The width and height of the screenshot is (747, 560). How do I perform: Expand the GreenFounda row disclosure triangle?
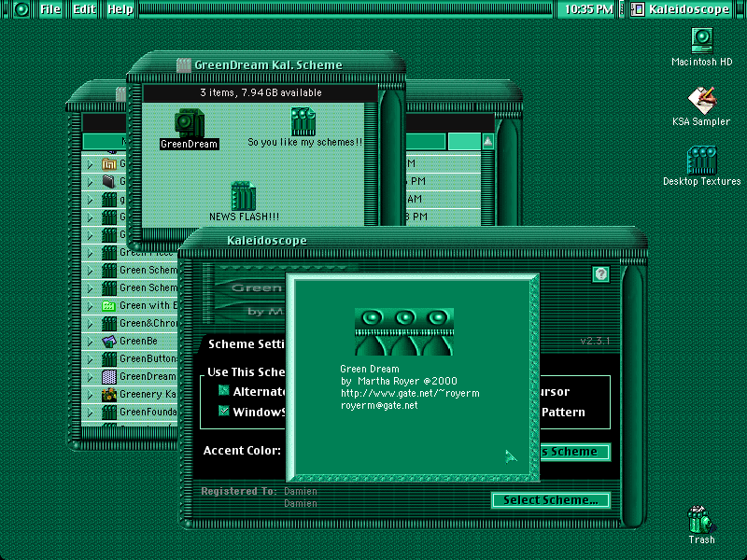tap(90, 413)
